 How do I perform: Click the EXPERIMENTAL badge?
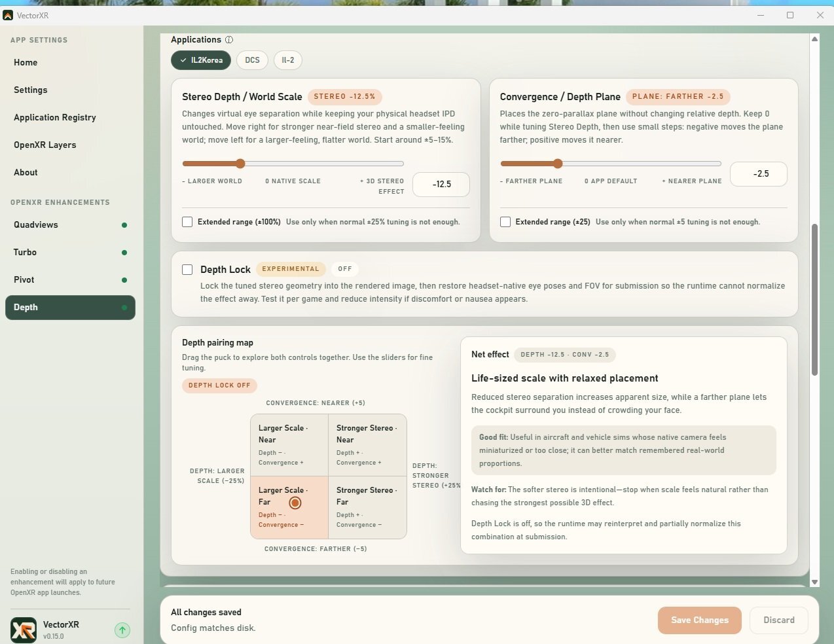[291, 269]
